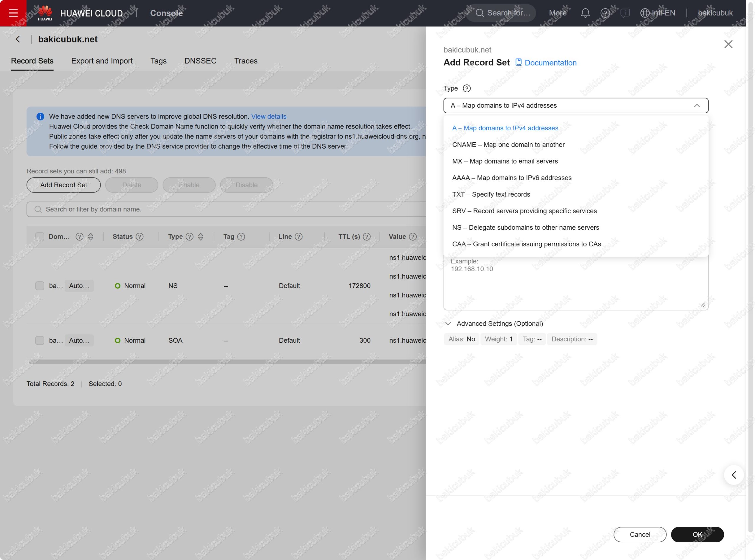755x560 pixels.
Task: Check the SOA record row checkbox
Action: (x=40, y=340)
